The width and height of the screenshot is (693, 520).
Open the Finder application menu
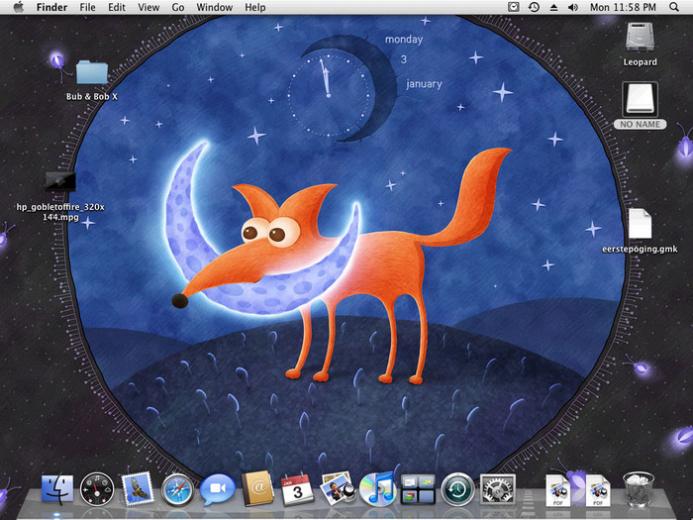[52, 8]
